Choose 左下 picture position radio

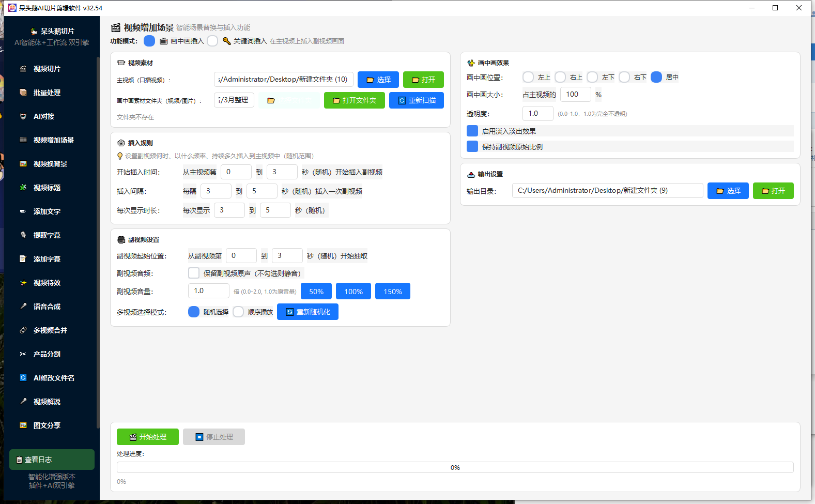tap(592, 77)
